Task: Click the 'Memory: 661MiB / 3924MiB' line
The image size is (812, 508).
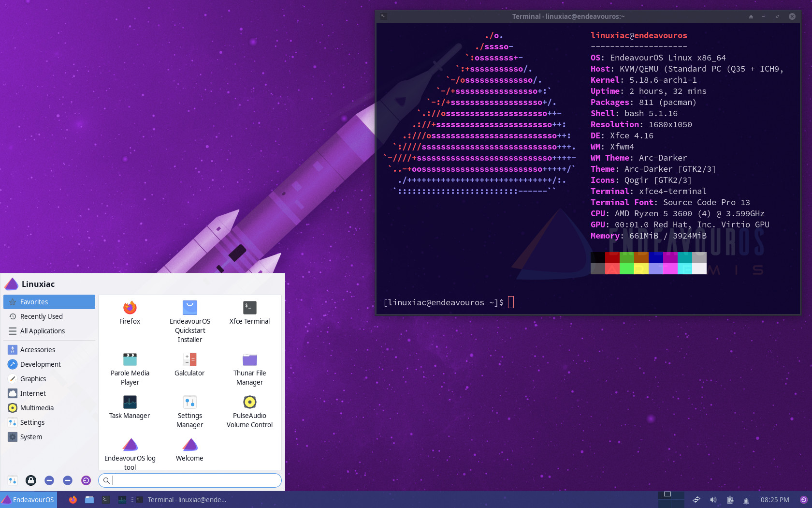Action: (x=649, y=236)
